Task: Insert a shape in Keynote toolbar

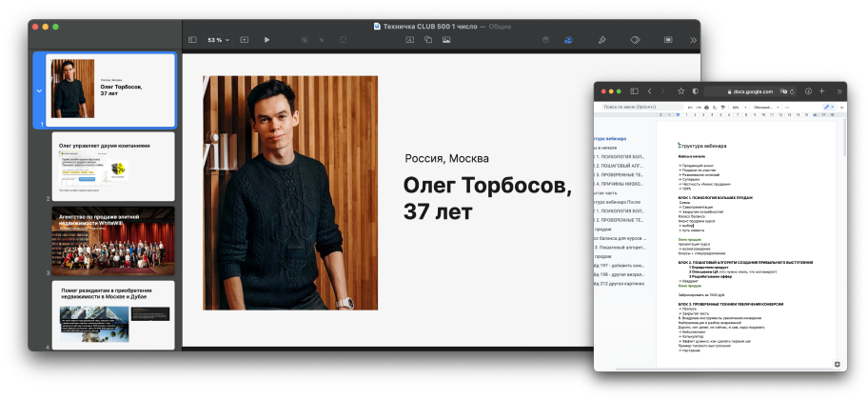Action: pyautogui.click(x=428, y=40)
